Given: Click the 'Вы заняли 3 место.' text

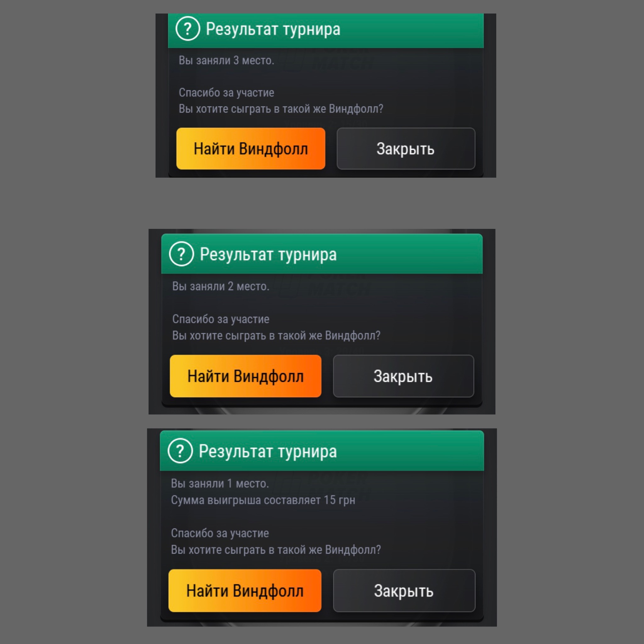Looking at the screenshot, I should coord(226,60).
